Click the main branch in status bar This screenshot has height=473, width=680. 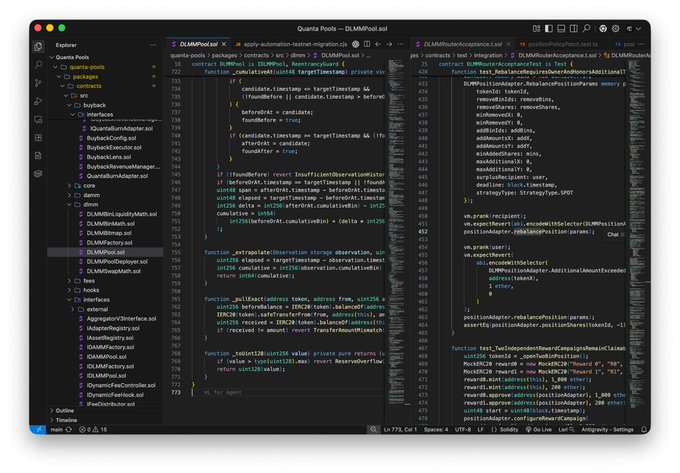point(61,430)
